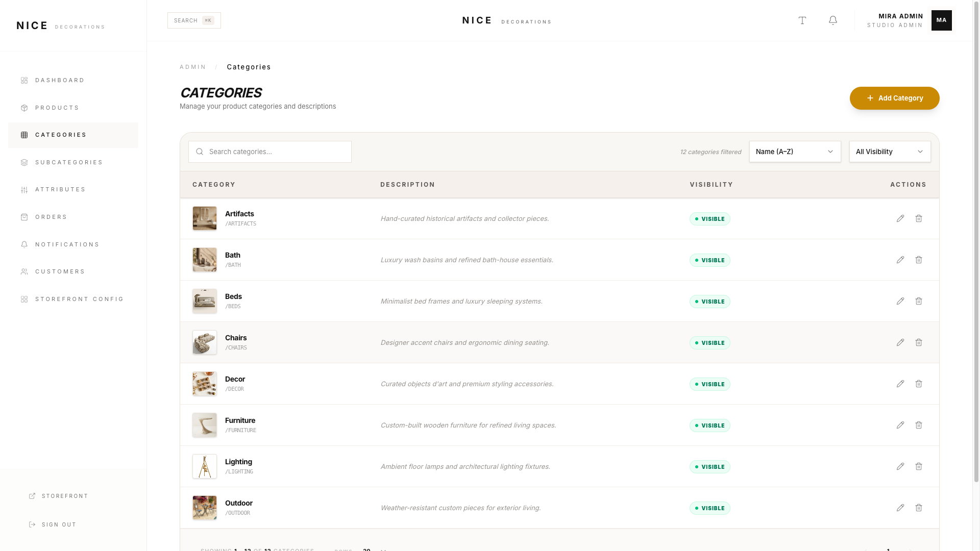Edit the Outdoor category pencil icon
The width and height of the screenshot is (980, 551).
(x=900, y=508)
